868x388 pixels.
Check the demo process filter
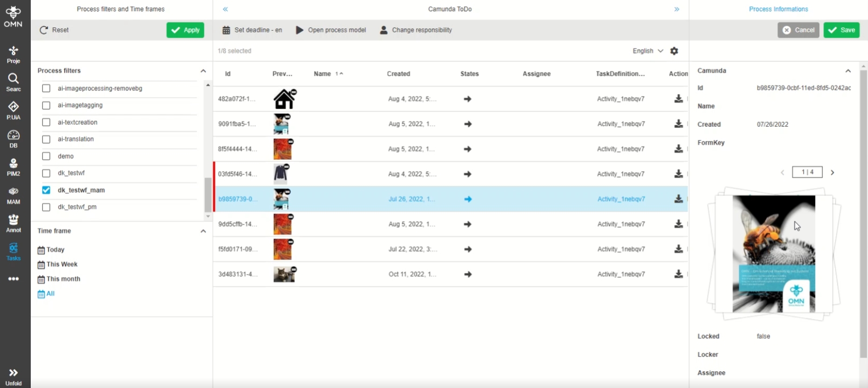[x=46, y=156]
